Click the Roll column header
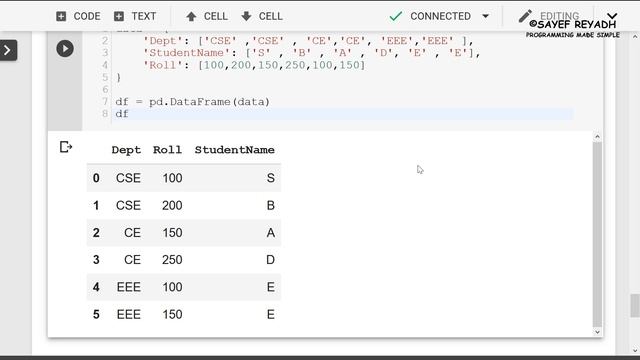This screenshot has width=640, height=360. click(167, 150)
